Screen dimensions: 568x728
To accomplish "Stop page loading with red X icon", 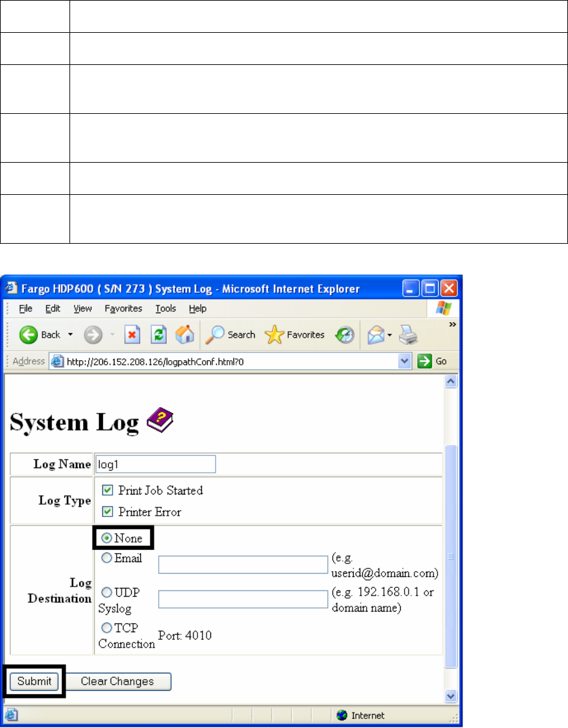I will (x=133, y=334).
